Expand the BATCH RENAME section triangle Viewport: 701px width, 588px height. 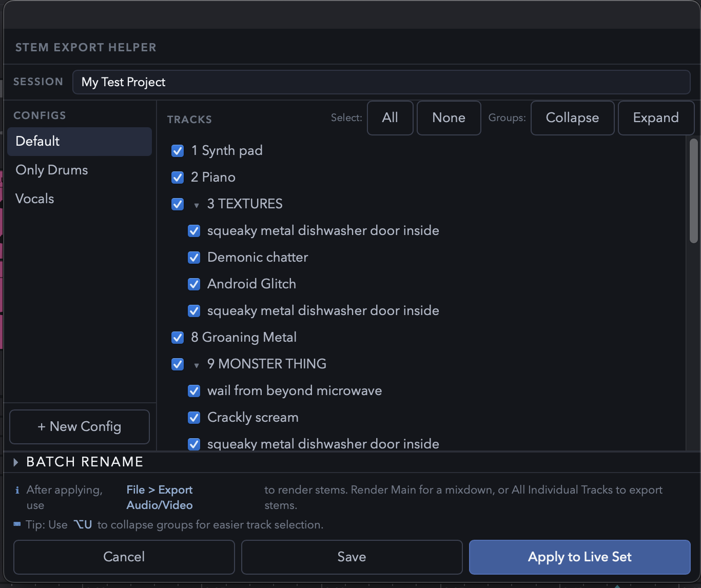point(16,462)
